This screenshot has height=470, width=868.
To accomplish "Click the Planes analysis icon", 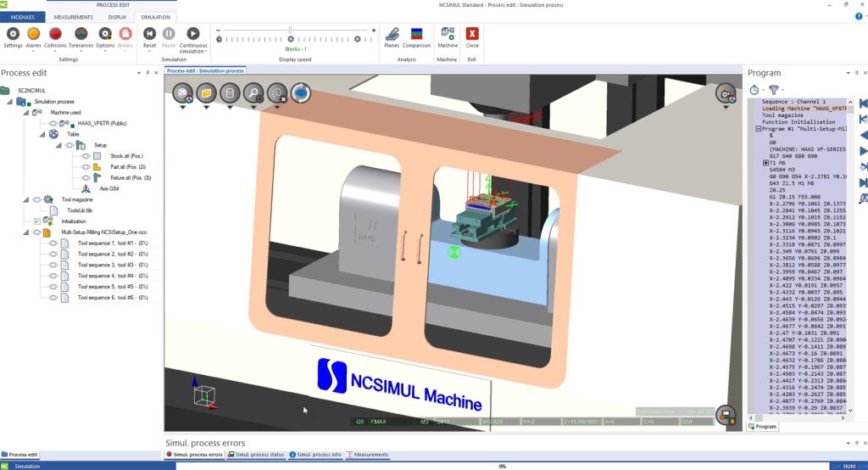I will (392, 33).
